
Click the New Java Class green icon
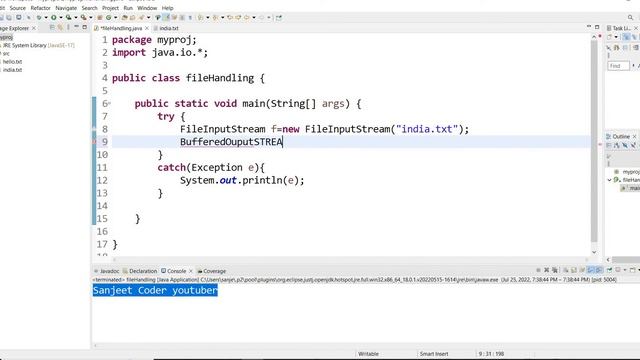109,18
